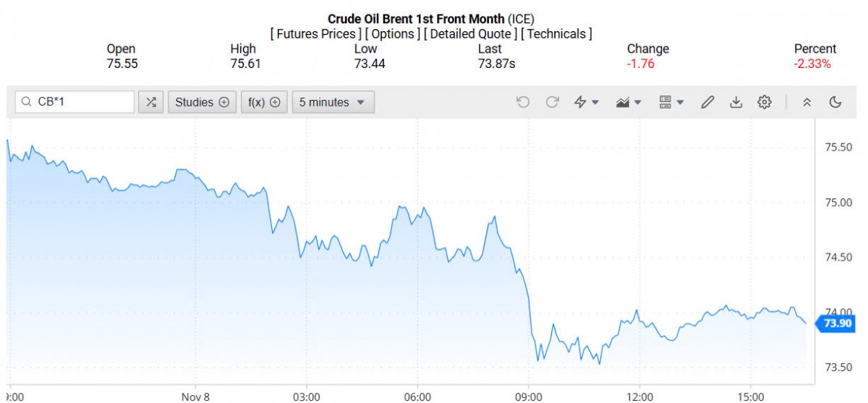The image size is (868, 403).
Task: Click the compare symbols shuffle icon
Action: click(150, 102)
